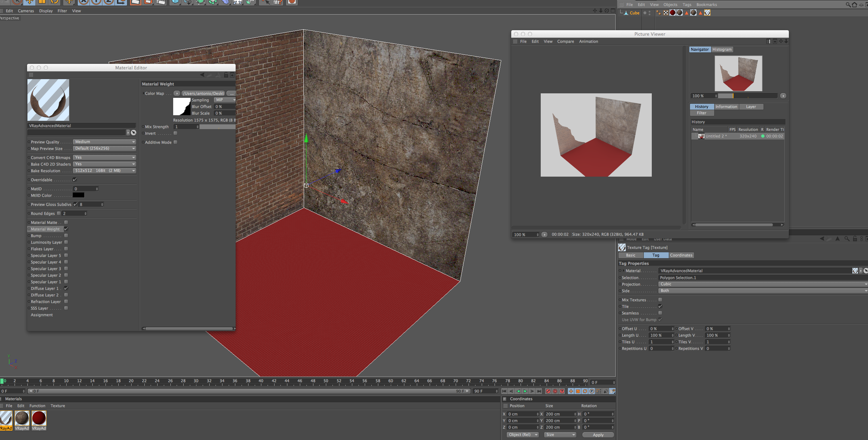Select the UVW checkerboard tag on Cube
The height and width of the screenshot is (440, 868).
666,13
